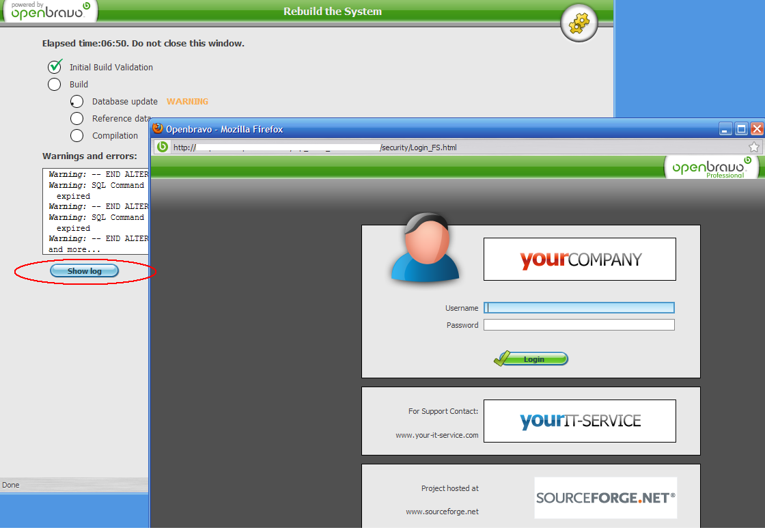The width and height of the screenshot is (765, 532).
Task: Visit www.your-it-service.com link
Action: [x=437, y=435]
